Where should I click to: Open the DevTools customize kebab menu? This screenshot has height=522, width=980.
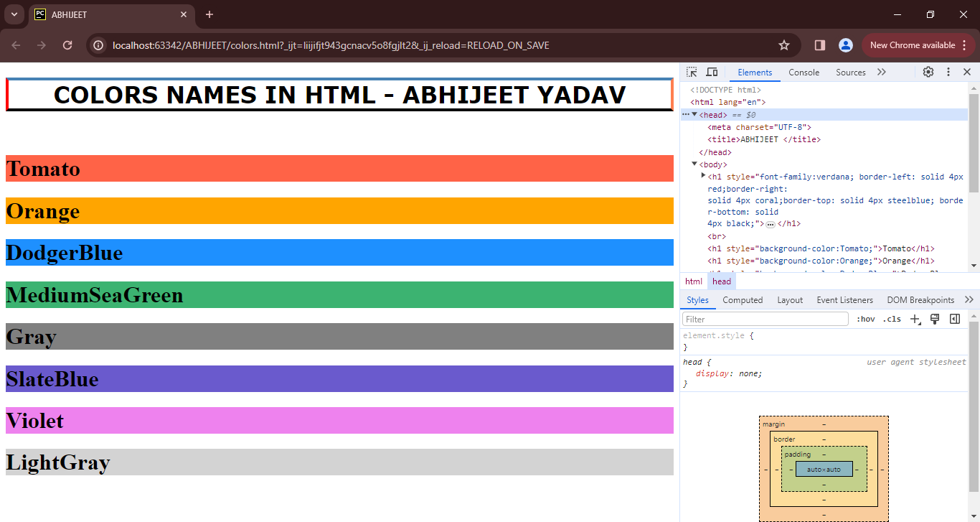coord(948,72)
